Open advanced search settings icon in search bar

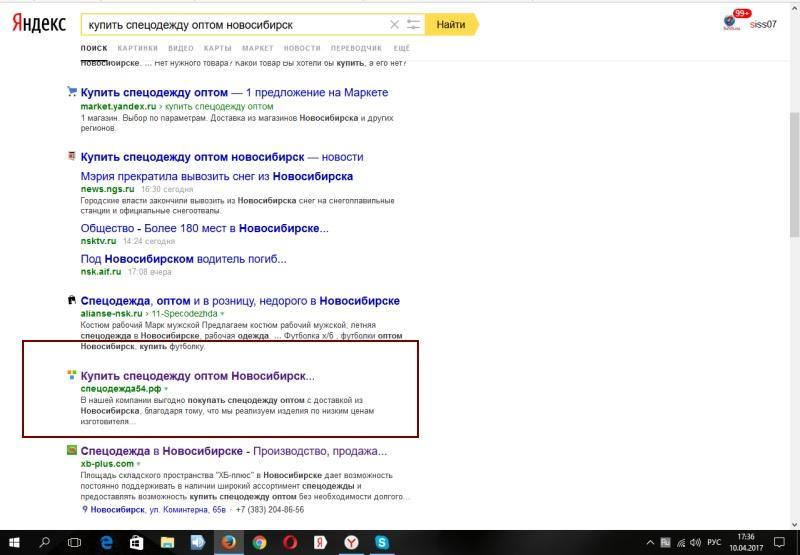[413, 24]
